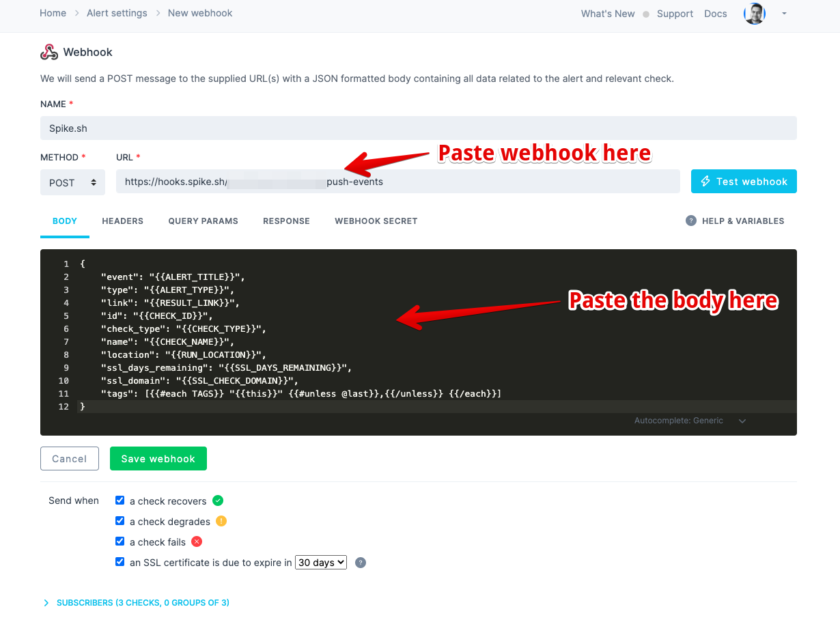The width and height of the screenshot is (840, 635).
Task: Expand the Subscribers section chevron
Action: 46,603
